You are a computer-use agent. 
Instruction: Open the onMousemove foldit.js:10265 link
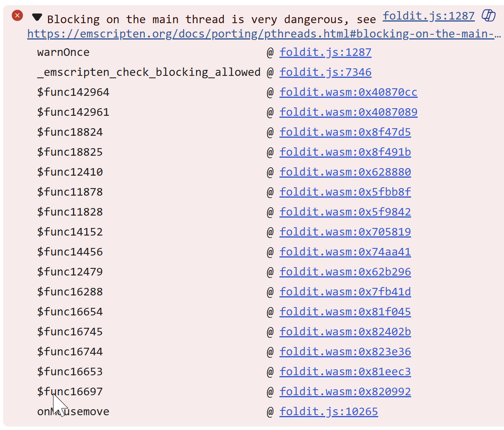[328, 412]
